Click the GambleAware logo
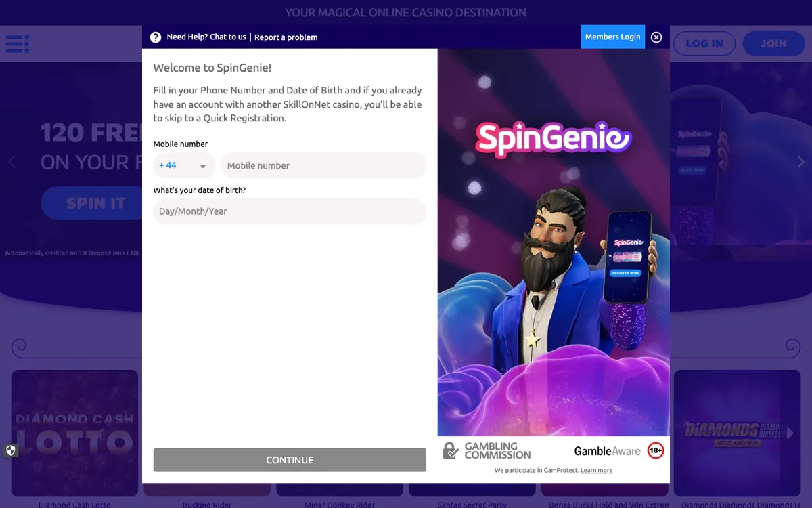 coord(607,451)
